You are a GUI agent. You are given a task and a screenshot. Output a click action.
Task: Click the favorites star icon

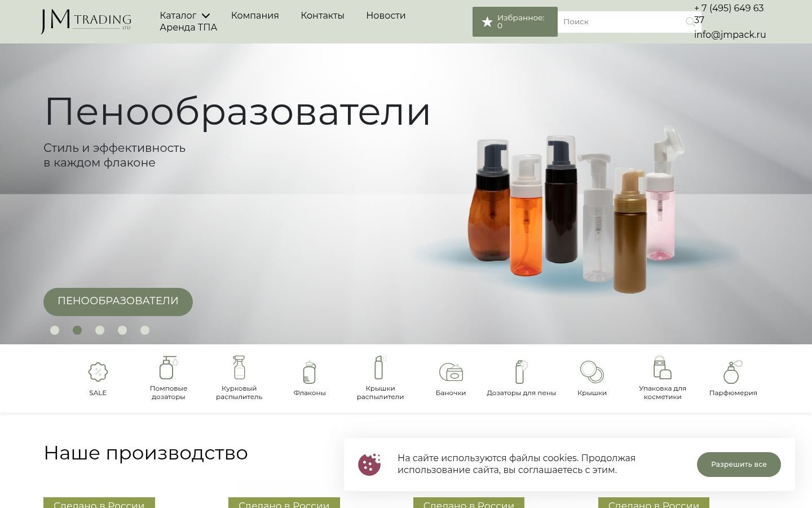pos(487,22)
